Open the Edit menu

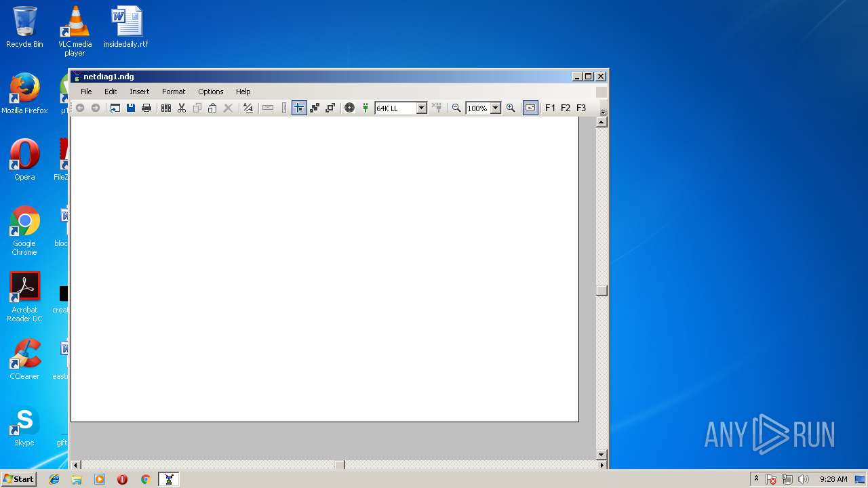coord(111,91)
